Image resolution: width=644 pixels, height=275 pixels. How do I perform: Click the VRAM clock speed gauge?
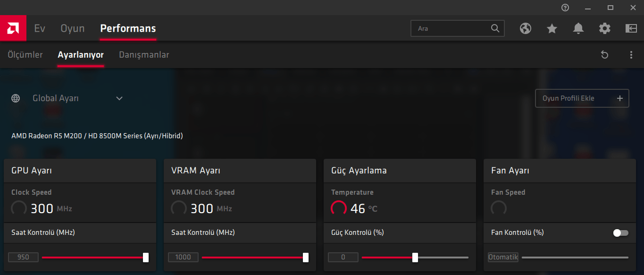179,208
